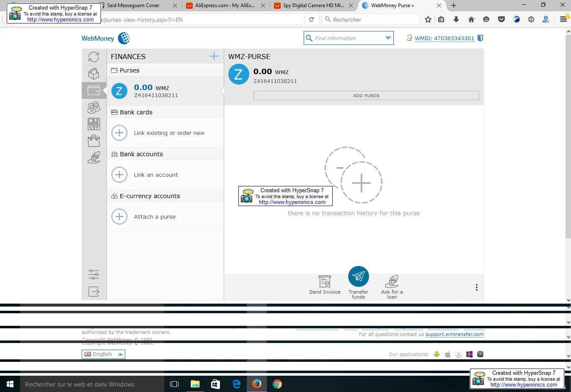Click the logout exit sidebar icon

coord(94,291)
